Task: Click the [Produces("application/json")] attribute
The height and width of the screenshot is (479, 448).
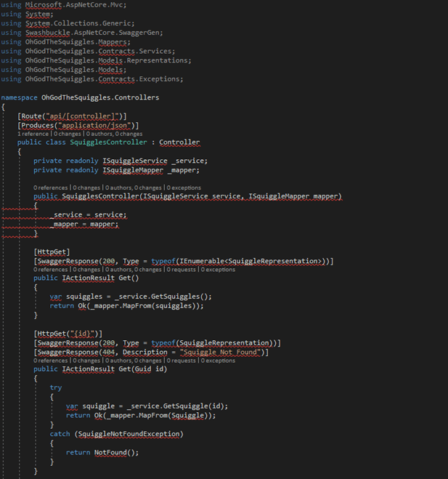Action: [78, 125]
